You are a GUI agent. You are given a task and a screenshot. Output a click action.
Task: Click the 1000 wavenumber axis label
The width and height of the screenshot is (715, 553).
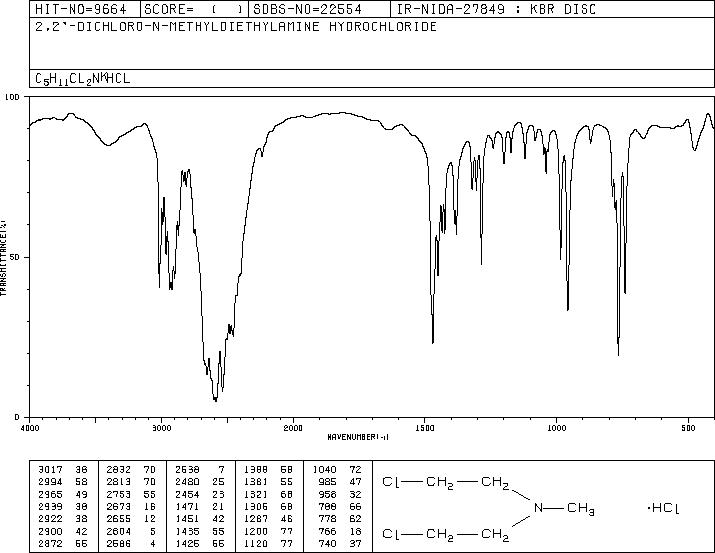(557, 428)
